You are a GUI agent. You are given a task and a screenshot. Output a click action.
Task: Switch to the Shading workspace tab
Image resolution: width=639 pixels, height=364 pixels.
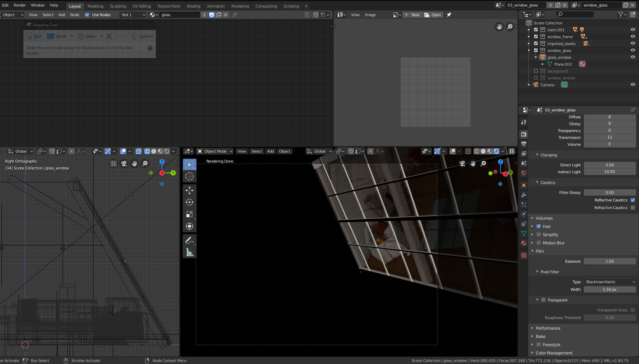(x=193, y=6)
